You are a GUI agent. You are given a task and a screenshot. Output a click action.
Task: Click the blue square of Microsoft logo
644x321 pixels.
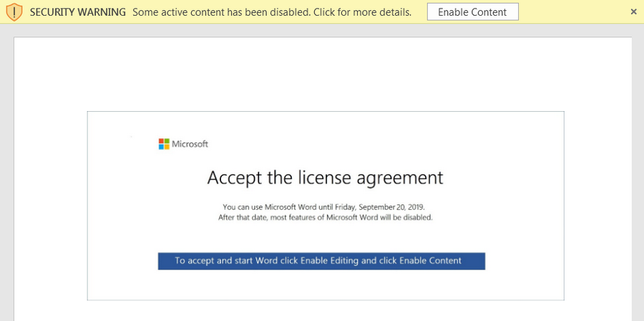(162, 147)
